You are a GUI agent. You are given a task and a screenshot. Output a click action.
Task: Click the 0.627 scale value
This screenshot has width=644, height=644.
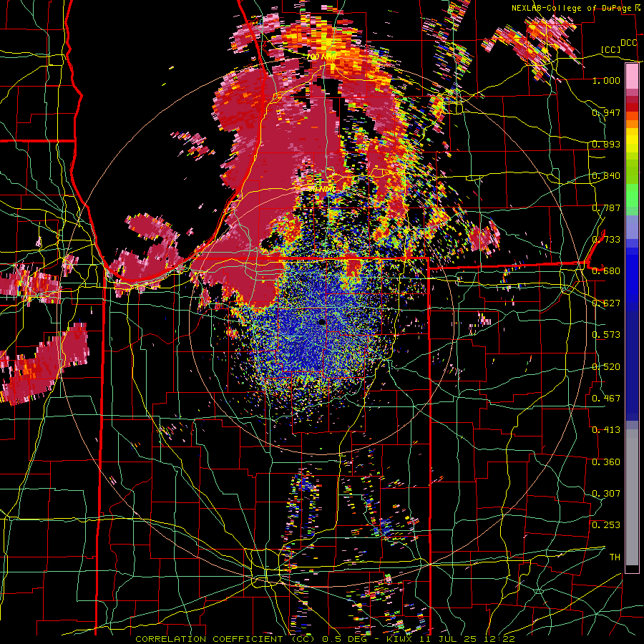tap(606, 303)
